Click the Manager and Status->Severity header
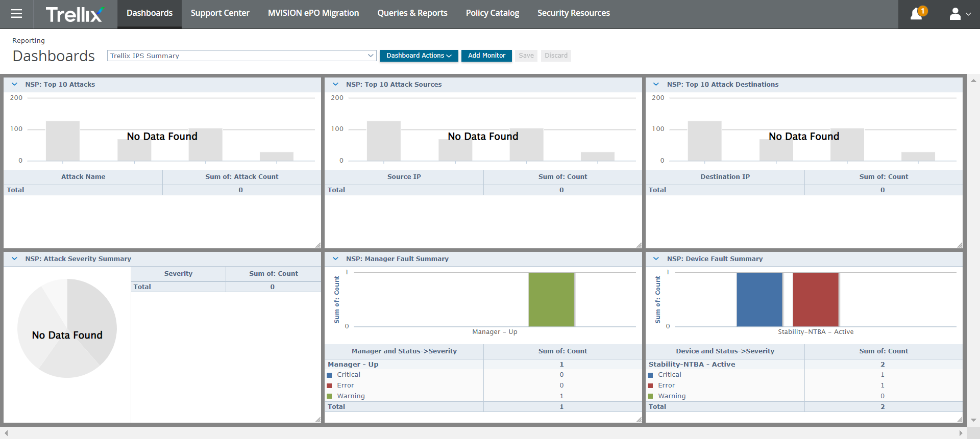The image size is (980, 439). coord(404,351)
